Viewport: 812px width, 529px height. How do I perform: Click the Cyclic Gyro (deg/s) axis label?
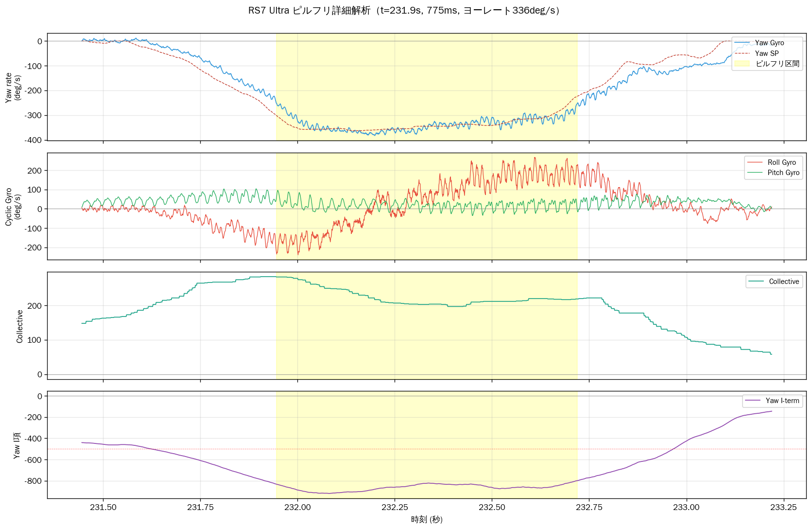tap(13, 207)
